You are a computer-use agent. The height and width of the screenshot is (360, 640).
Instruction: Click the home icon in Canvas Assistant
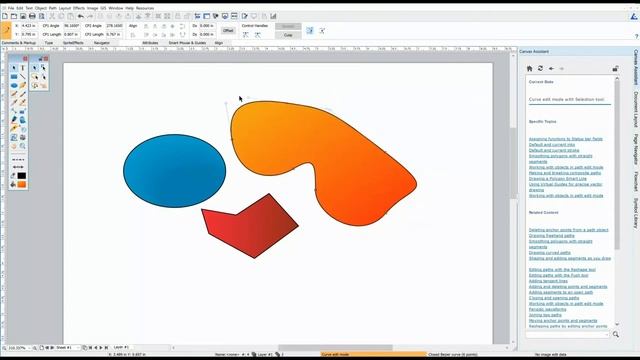tap(529, 69)
